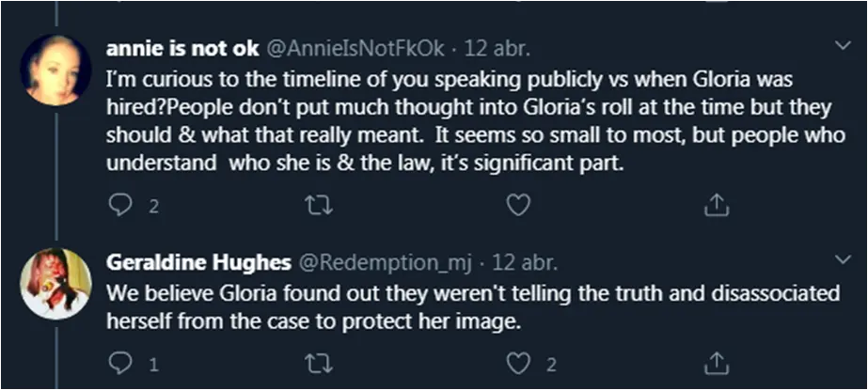Screen dimensions: 868x390
Task: Retweet annie is not ok's tweet
Action: point(317,204)
